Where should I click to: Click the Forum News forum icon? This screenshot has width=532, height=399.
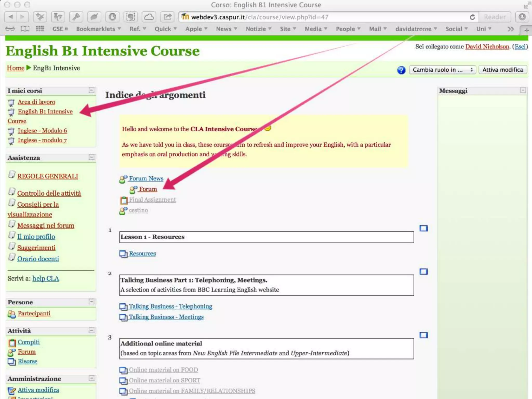(123, 179)
